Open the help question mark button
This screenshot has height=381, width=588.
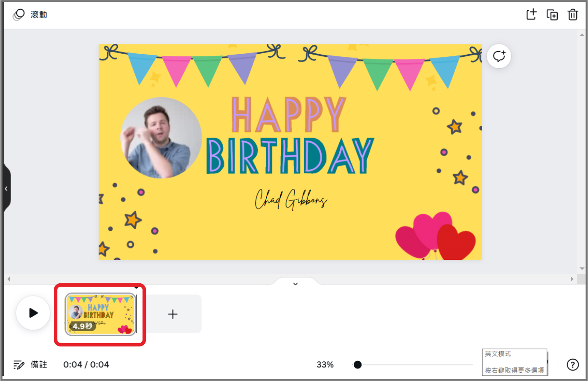573,365
